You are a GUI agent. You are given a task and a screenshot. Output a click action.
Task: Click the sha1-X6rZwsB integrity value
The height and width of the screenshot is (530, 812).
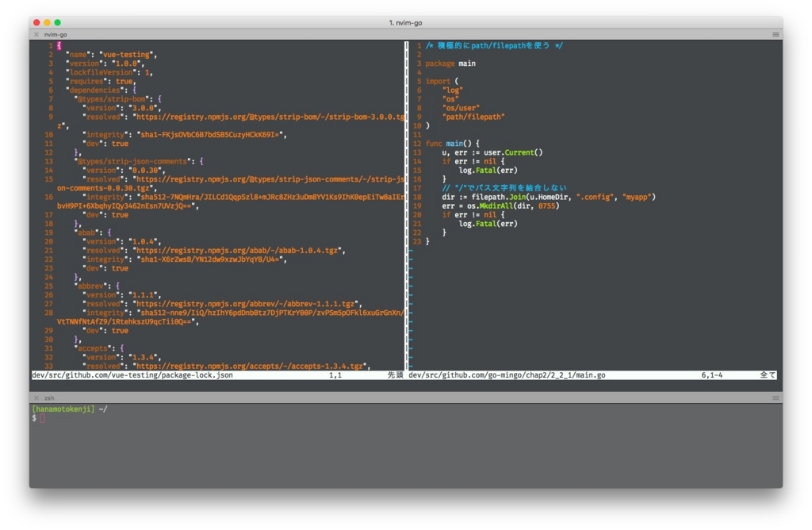click(x=211, y=259)
